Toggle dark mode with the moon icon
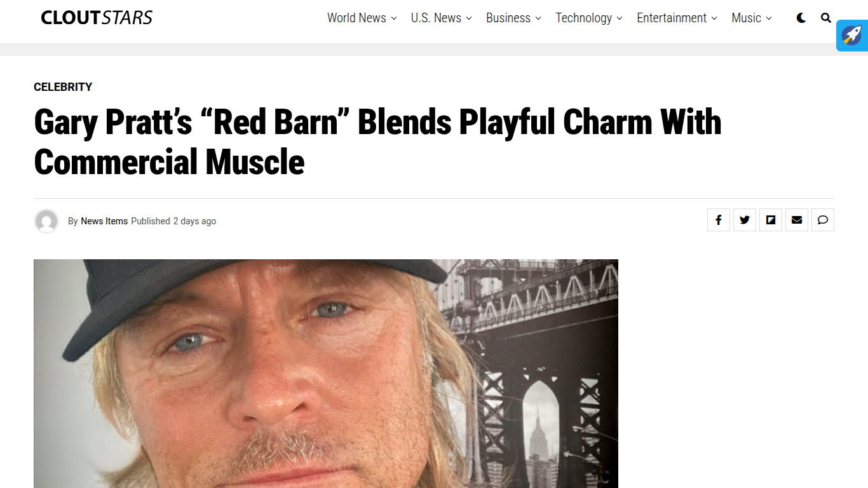This screenshot has height=488, width=868. 801,18
